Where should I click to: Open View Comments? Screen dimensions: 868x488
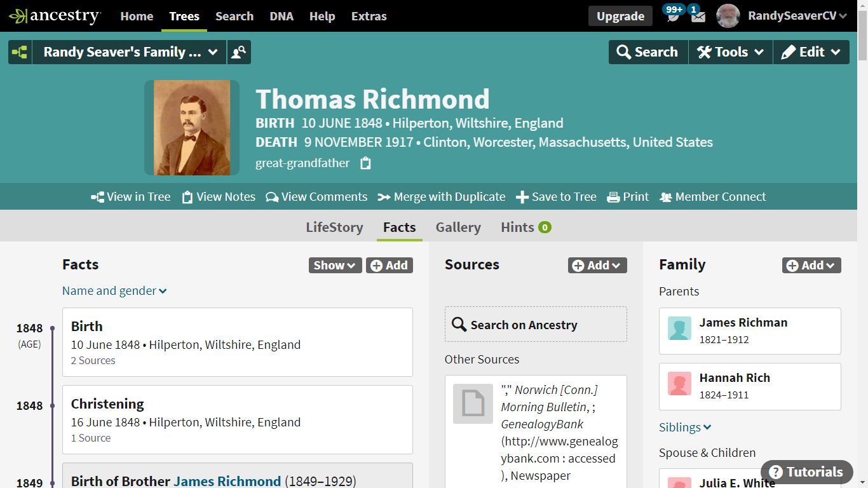pos(316,196)
